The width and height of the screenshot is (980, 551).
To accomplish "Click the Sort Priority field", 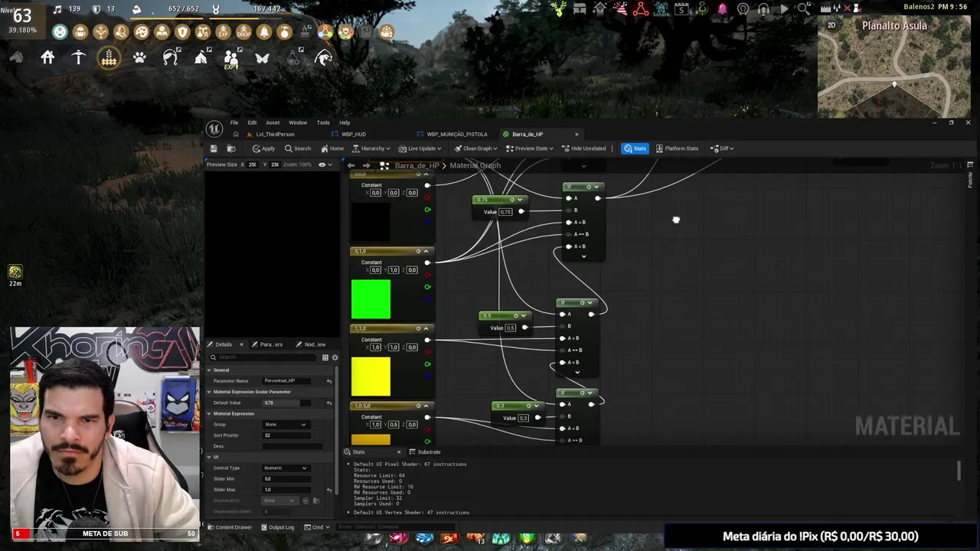I will pyautogui.click(x=286, y=435).
